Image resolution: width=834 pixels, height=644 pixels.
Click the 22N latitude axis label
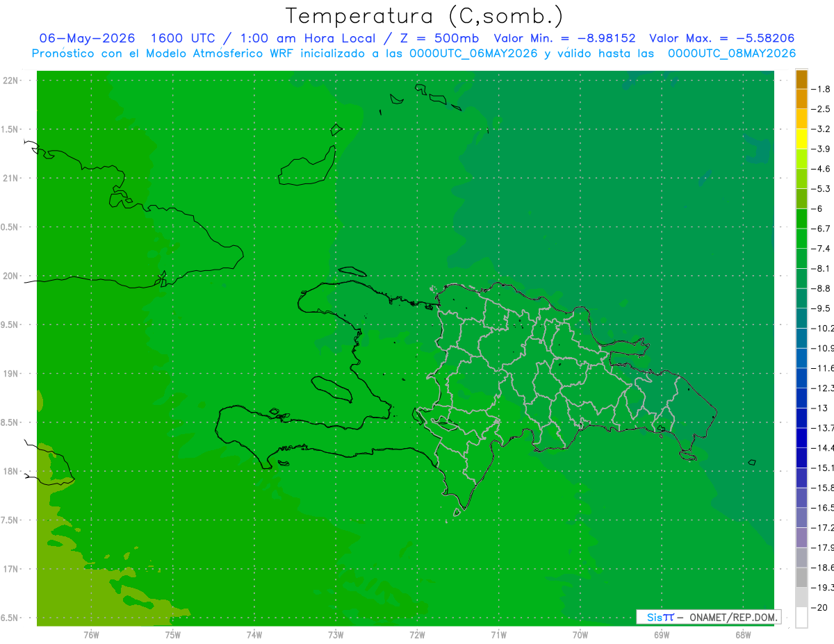click(11, 81)
